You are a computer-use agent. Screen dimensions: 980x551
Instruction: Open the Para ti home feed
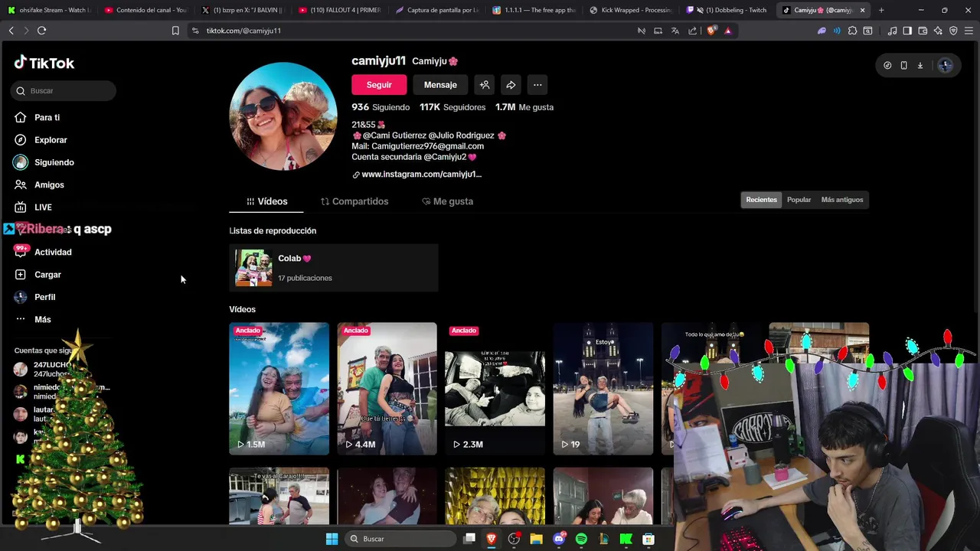pyautogui.click(x=37, y=117)
